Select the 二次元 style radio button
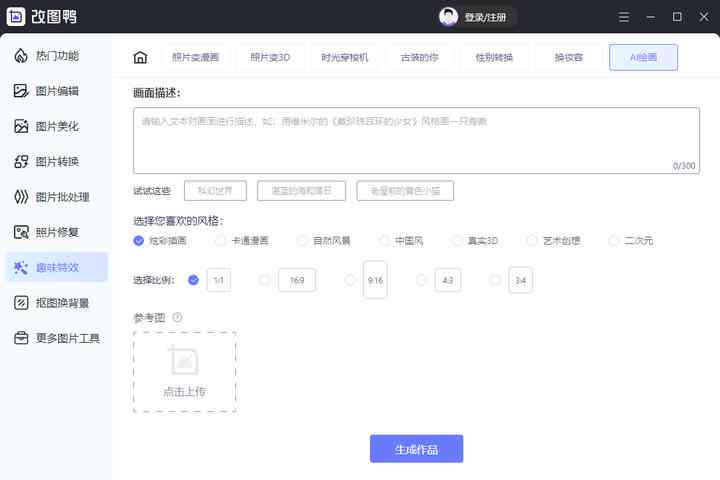 [613, 240]
